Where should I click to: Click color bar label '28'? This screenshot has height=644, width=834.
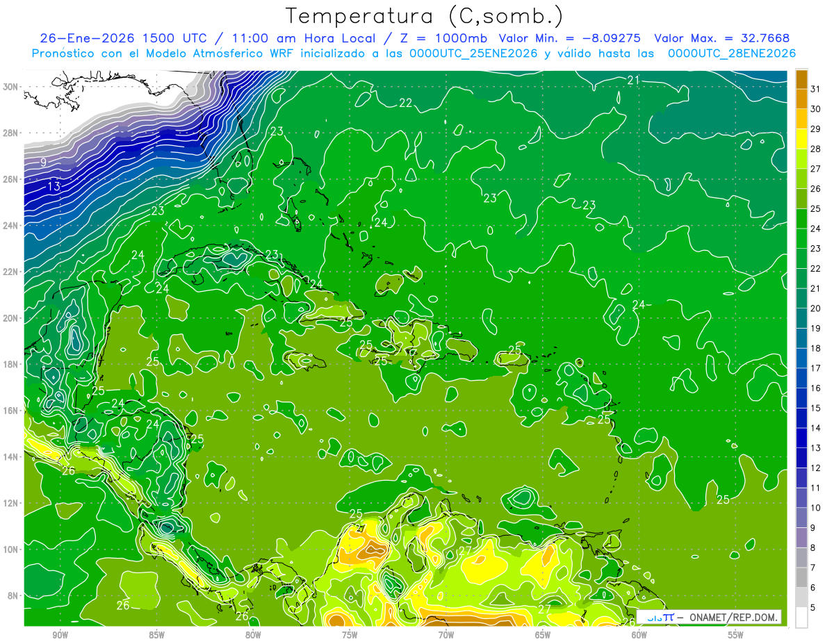[x=816, y=149]
